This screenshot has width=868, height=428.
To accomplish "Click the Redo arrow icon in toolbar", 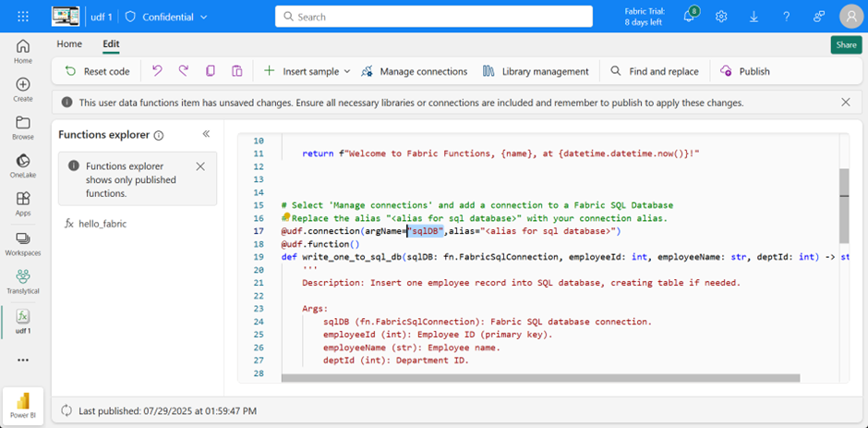I will 184,71.
